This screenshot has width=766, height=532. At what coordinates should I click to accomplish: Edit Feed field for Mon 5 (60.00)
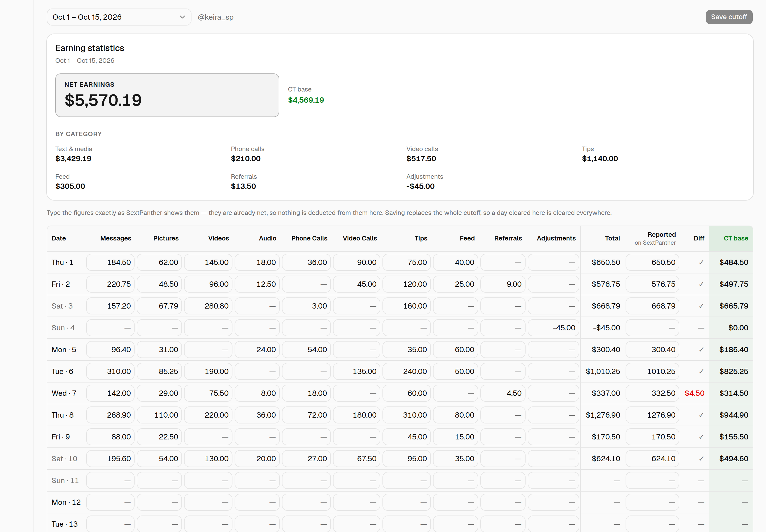455,350
